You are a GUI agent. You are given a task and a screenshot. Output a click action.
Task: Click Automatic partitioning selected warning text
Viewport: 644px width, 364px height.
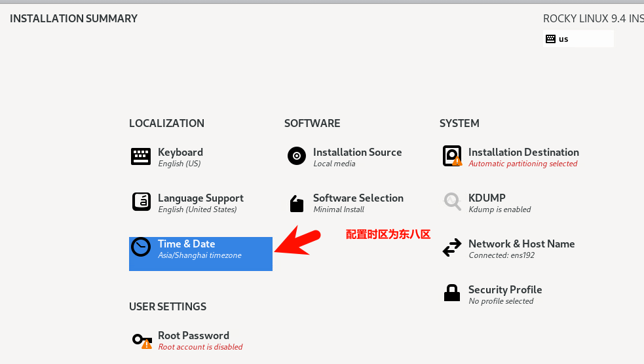click(x=523, y=163)
